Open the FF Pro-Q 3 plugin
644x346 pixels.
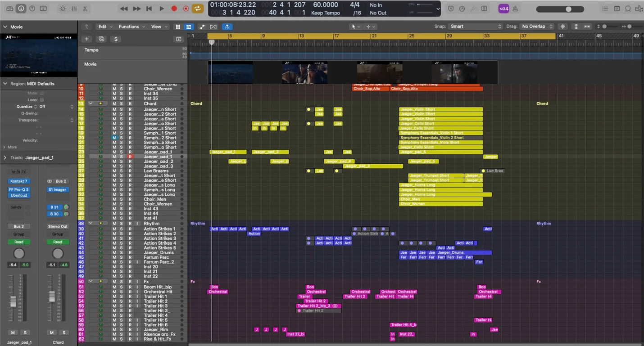click(19, 190)
